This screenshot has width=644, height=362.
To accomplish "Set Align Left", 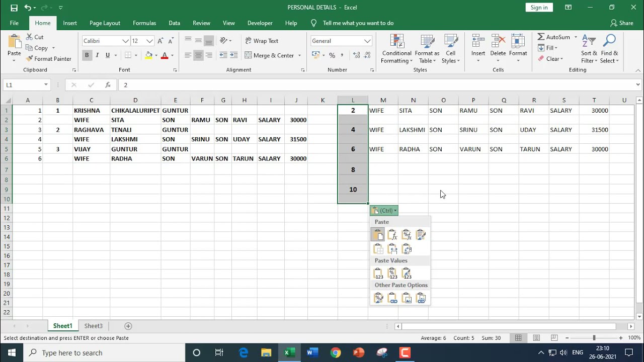I will [188, 55].
